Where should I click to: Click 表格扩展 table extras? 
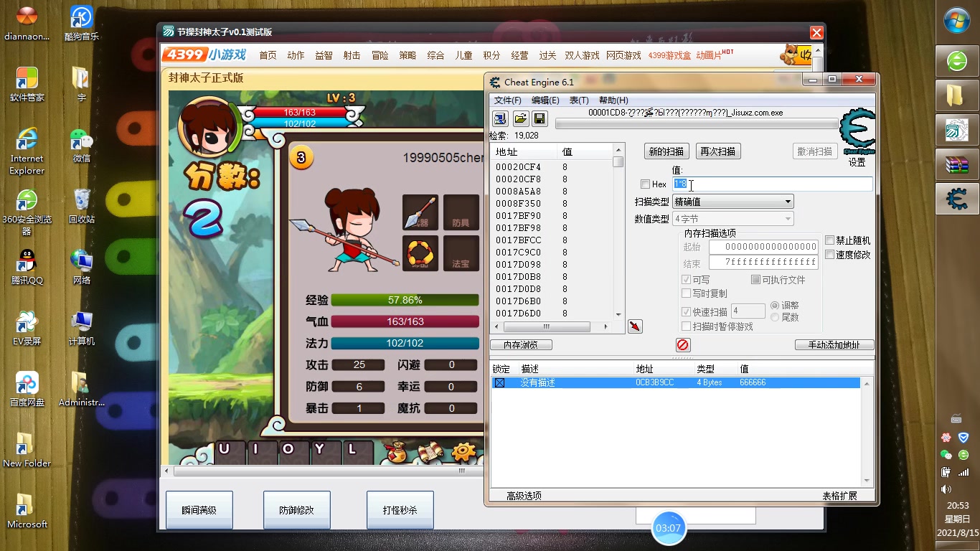coord(839,496)
